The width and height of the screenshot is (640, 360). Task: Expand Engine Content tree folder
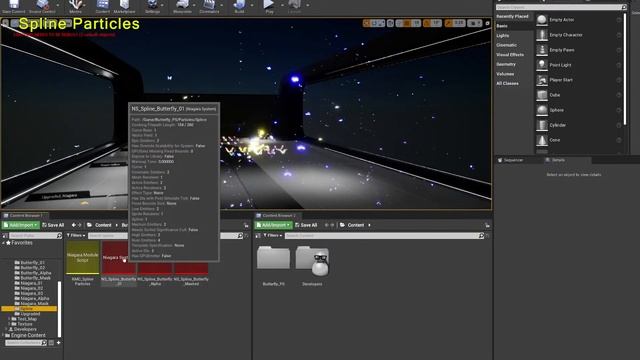4,335
